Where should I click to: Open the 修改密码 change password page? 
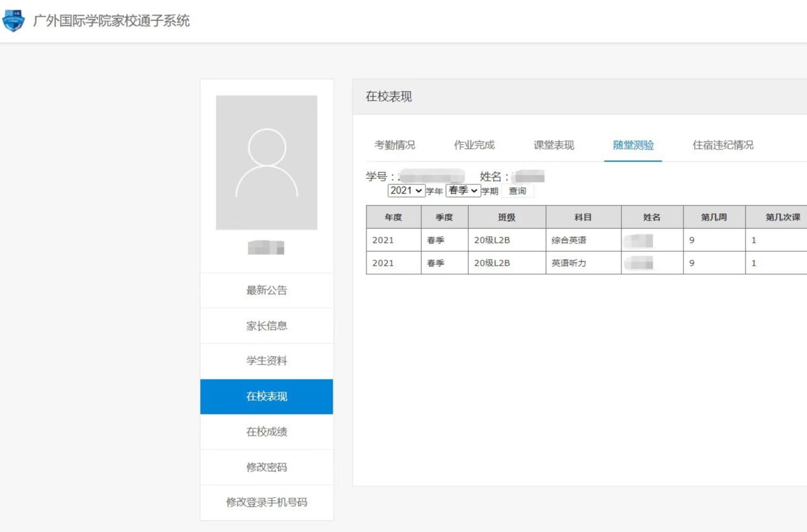click(x=266, y=467)
